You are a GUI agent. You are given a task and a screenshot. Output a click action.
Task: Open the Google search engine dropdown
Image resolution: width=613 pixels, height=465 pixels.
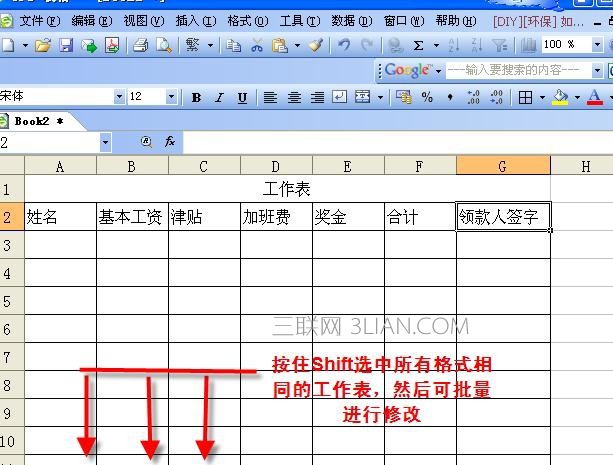pos(439,71)
